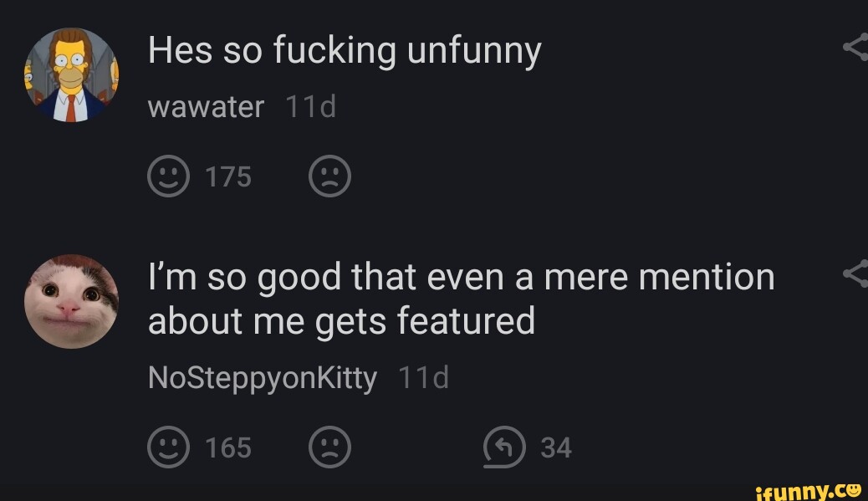The width and height of the screenshot is (868, 501).
Task: Visit the NoSteppyonKitty username profile
Action: (x=262, y=378)
